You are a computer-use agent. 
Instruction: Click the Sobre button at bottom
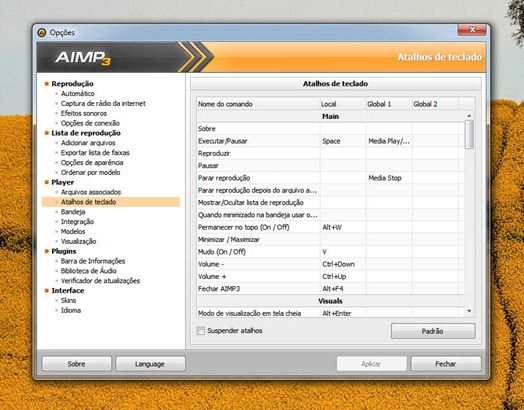(77, 364)
